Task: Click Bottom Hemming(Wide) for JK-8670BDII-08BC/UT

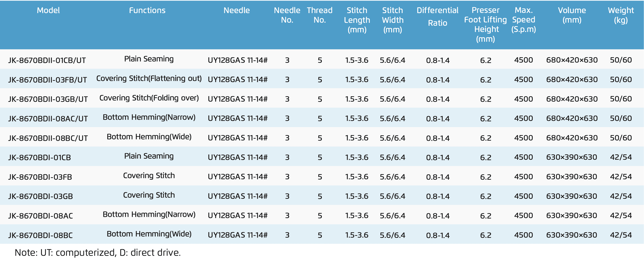Action: pyautogui.click(x=149, y=137)
